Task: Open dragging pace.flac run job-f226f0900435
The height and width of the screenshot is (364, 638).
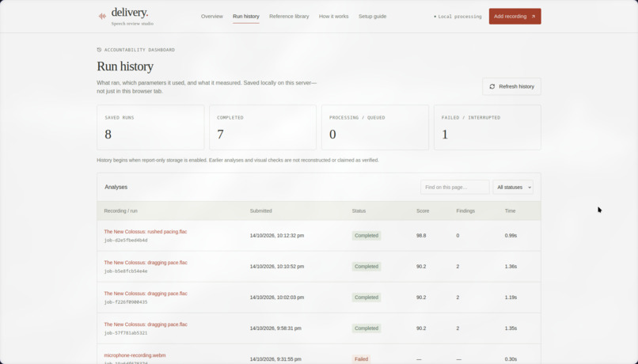Action: tap(146, 294)
